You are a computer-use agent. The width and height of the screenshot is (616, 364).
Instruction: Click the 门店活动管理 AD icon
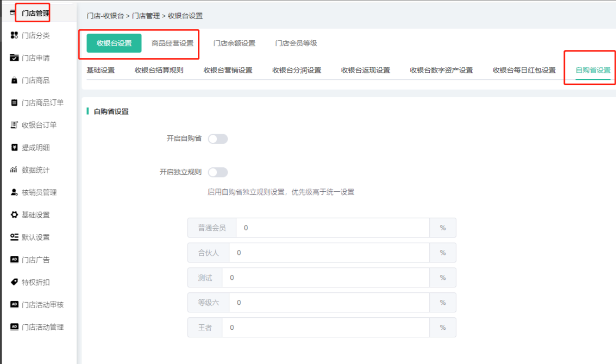14,327
